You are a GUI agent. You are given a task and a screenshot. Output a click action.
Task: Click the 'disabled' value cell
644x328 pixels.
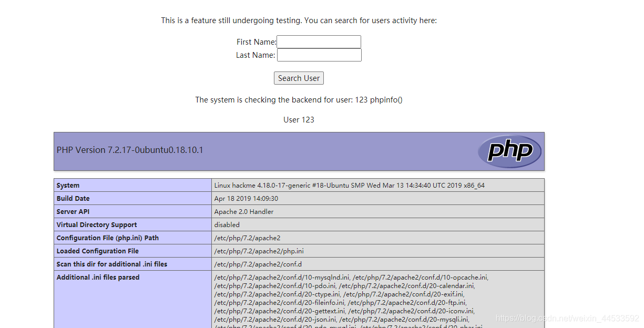378,224
